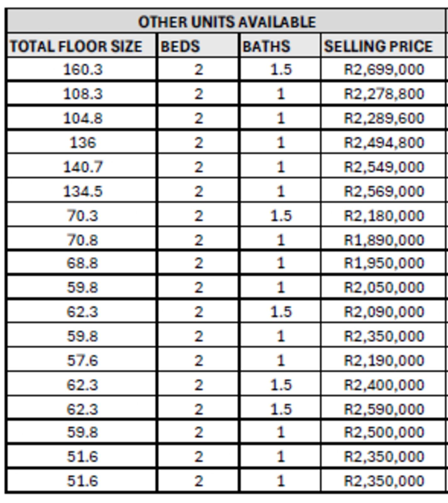Click the 57.6 floor size cell

83,360
